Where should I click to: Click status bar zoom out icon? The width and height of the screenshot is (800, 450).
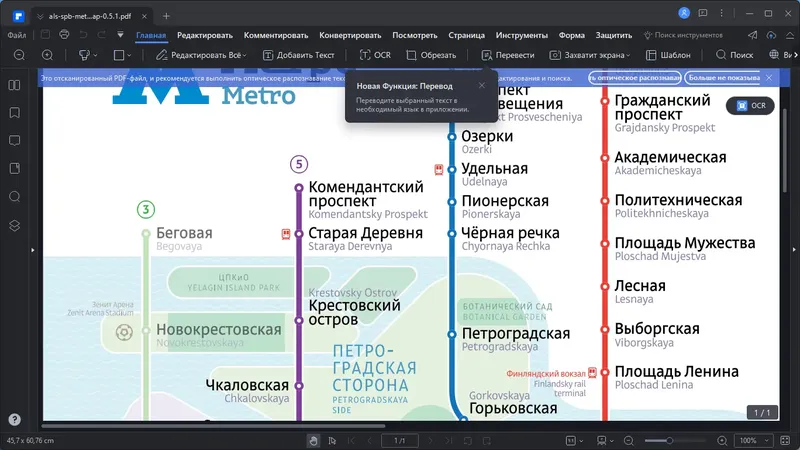(x=629, y=440)
